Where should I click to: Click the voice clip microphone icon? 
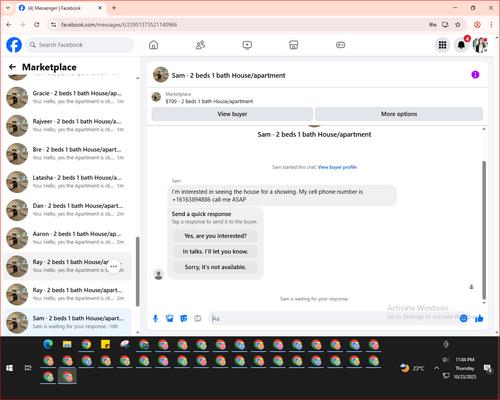(155, 318)
